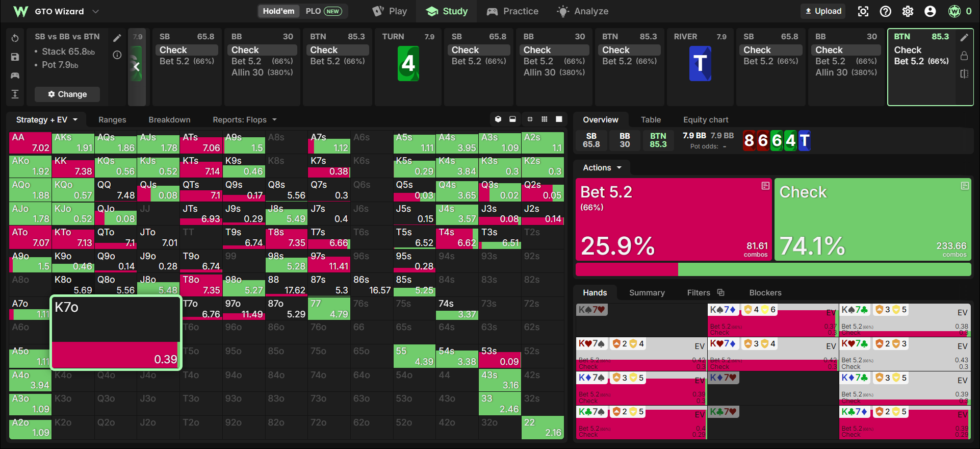Switch to the PLO game mode
Viewport: 980px width, 449px height.
point(323,11)
